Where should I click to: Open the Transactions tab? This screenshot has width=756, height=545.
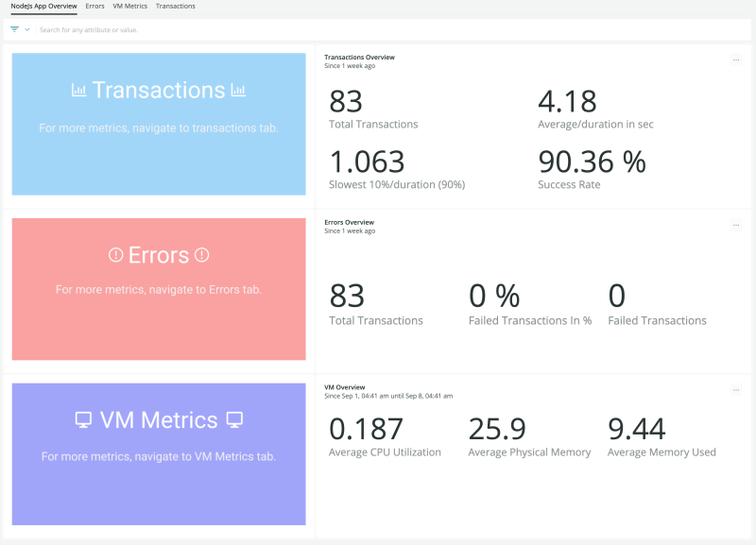coord(175,7)
